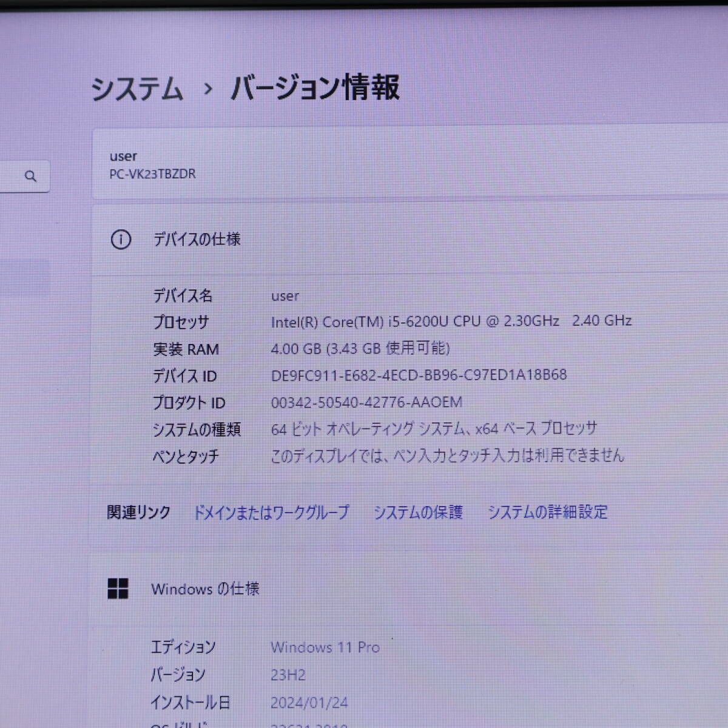
Task: Select the PC-VK23TBZDR model name
Action: pos(152,174)
